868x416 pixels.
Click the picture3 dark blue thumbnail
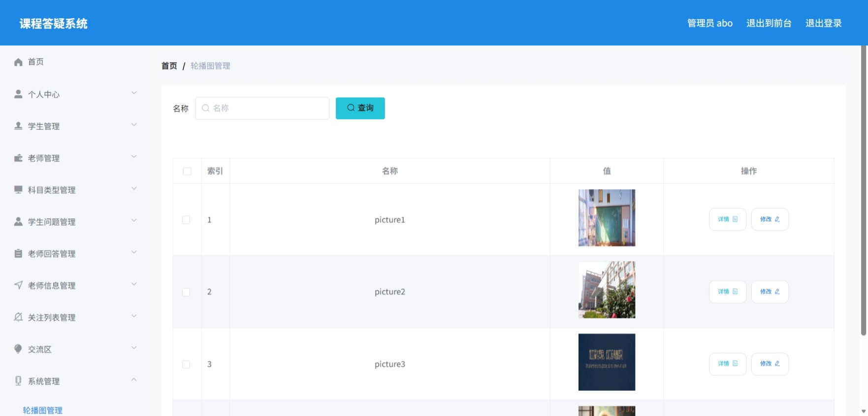pyautogui.click(x=607, y=362)
